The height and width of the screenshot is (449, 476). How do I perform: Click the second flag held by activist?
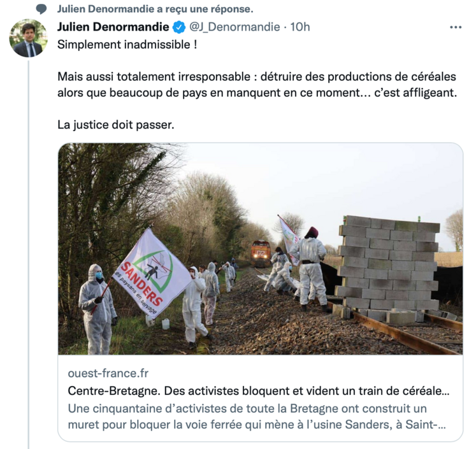coord(289,239)
